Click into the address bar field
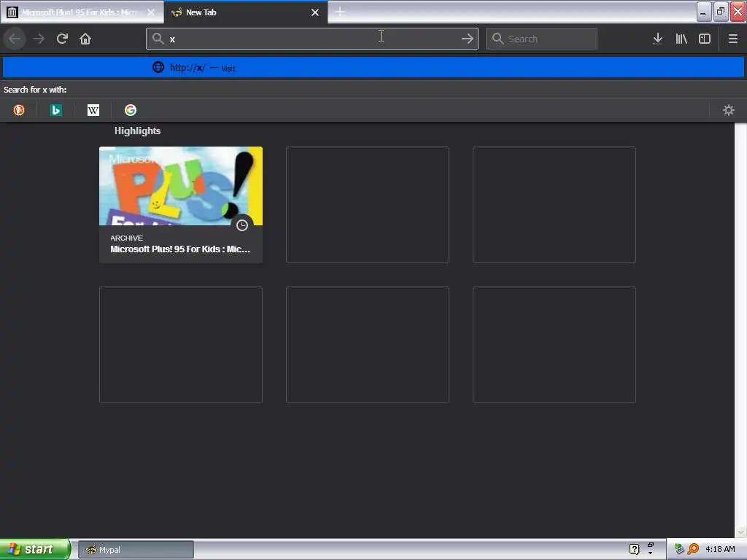This screenshot has width=747, height=560. 312,39
